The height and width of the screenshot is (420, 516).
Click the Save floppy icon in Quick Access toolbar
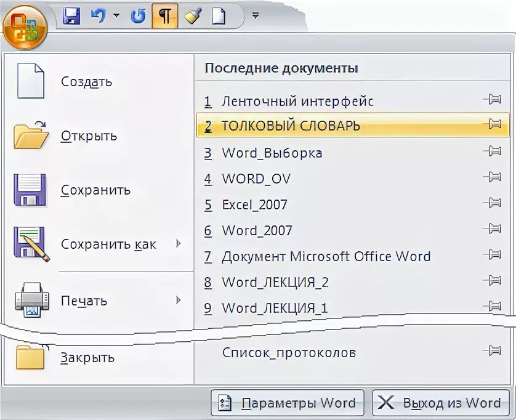pyautogui.click(x=71, y=16)
